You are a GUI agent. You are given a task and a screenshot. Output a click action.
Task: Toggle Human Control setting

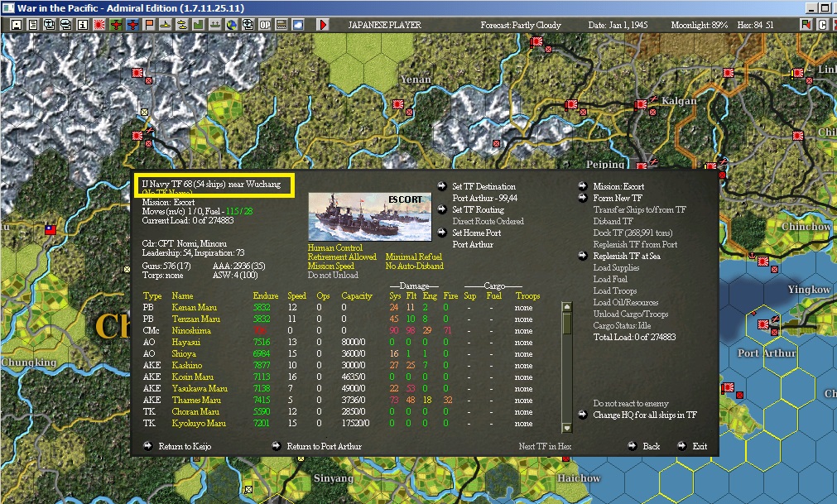(x=334, y=247)
